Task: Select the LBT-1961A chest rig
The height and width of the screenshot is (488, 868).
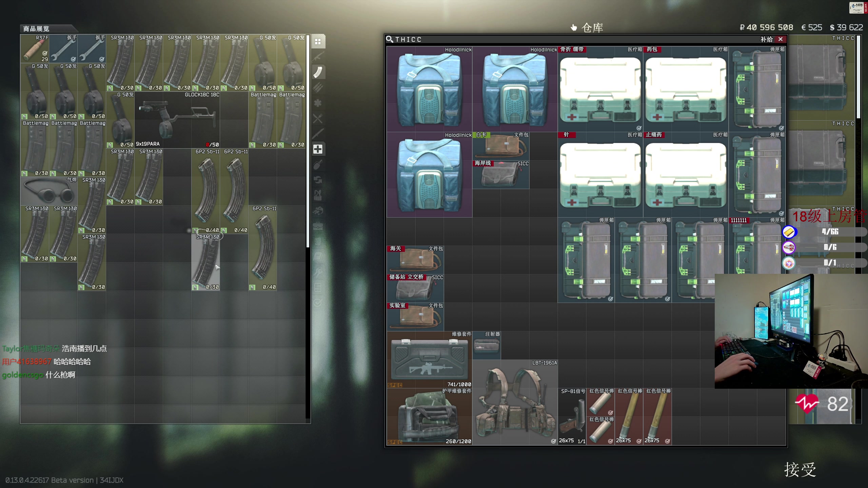Action: pyautogui.click(x=515, y=402)
